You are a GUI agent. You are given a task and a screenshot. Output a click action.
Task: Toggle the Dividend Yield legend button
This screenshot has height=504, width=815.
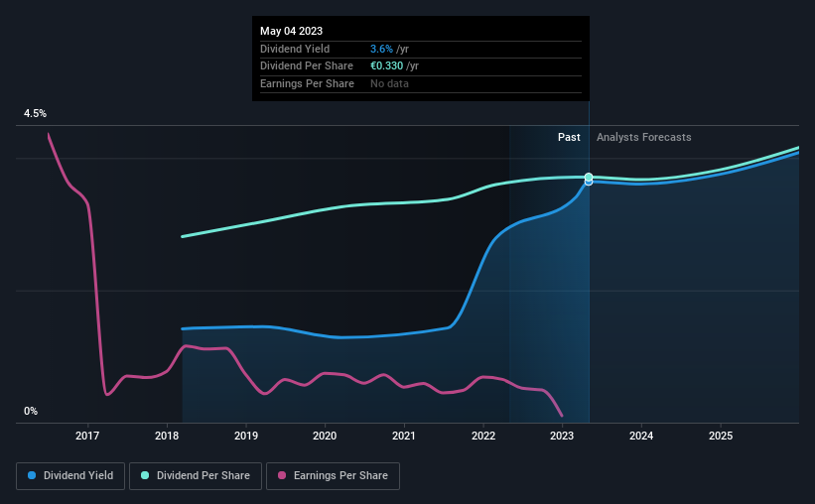(70, 476)
